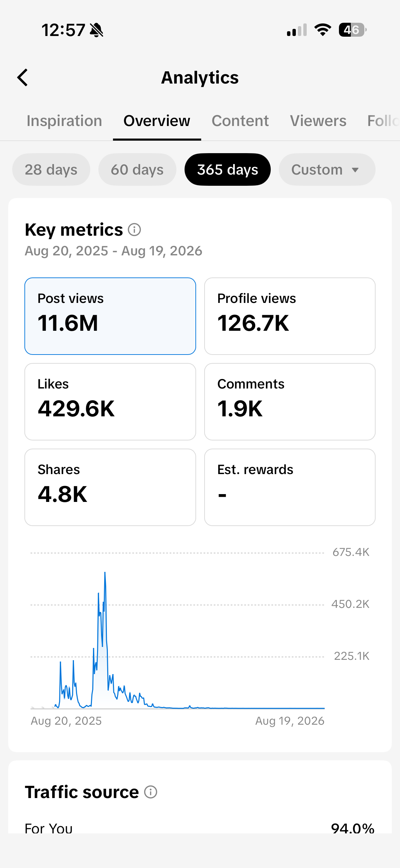Tap the silent mode bell icon

click(x=97, y=30)
